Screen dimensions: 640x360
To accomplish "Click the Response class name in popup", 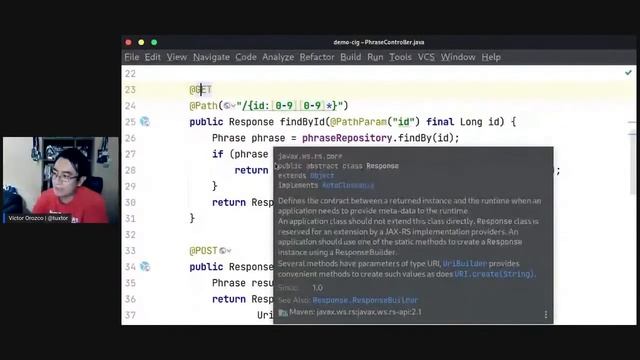I will pos(382,166).
